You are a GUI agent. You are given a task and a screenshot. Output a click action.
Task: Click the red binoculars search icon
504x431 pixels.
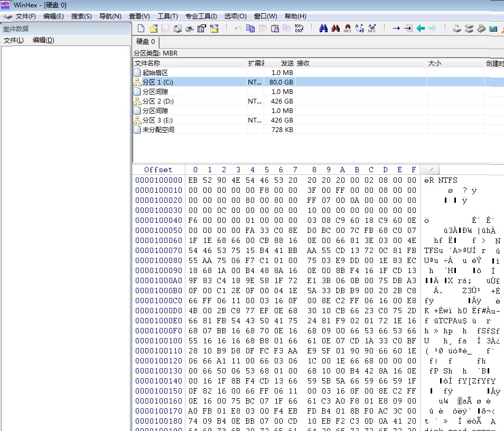point(335,29)
